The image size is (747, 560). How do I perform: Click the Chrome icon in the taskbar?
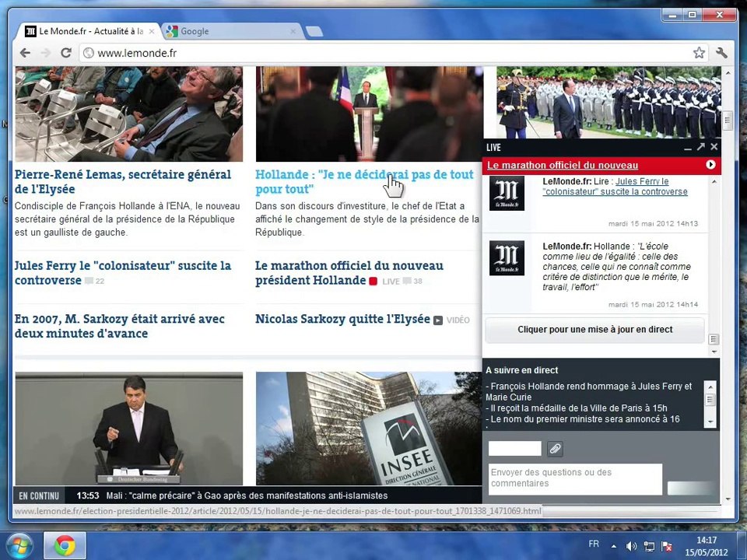point(65,546)
